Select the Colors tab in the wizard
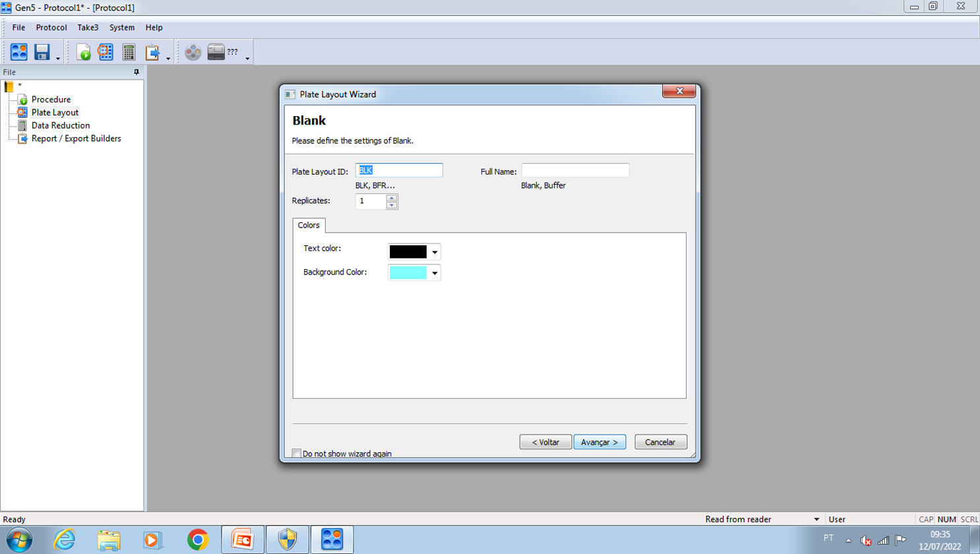Image resolution: width=980 pixels, height=554 pixels. click(309, 226)
